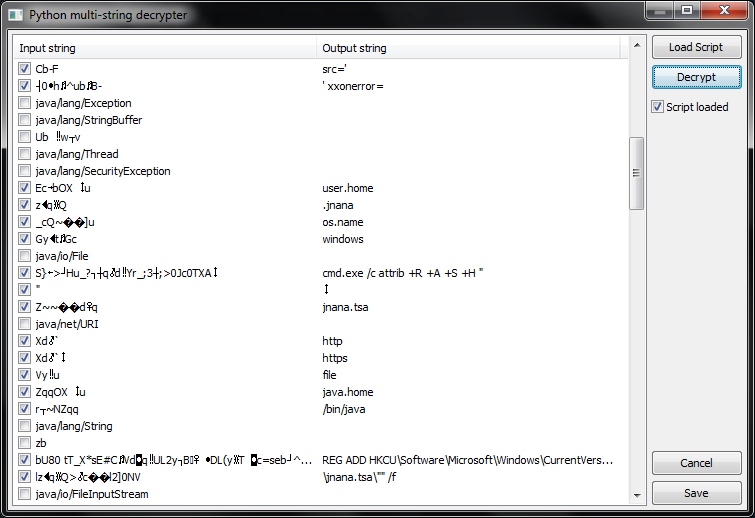Viewport: 755px width, 518px height.
Task: Check the zb row checkbox
Action: click(25, 443)
